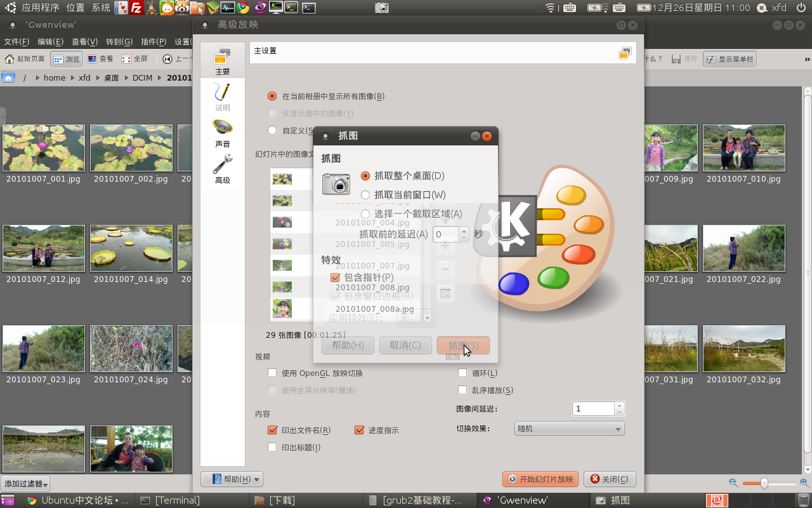Open the 应用程序 menu in top panel

(41, 8)
